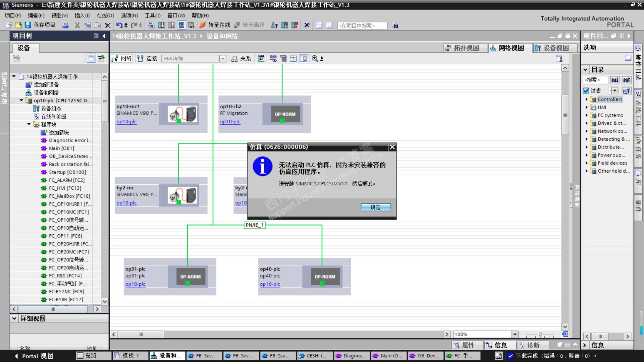Click the Go online (转至在线) icon
Image resolution: width=644 pixels, height=362 pixels.
tap(202, 25)
